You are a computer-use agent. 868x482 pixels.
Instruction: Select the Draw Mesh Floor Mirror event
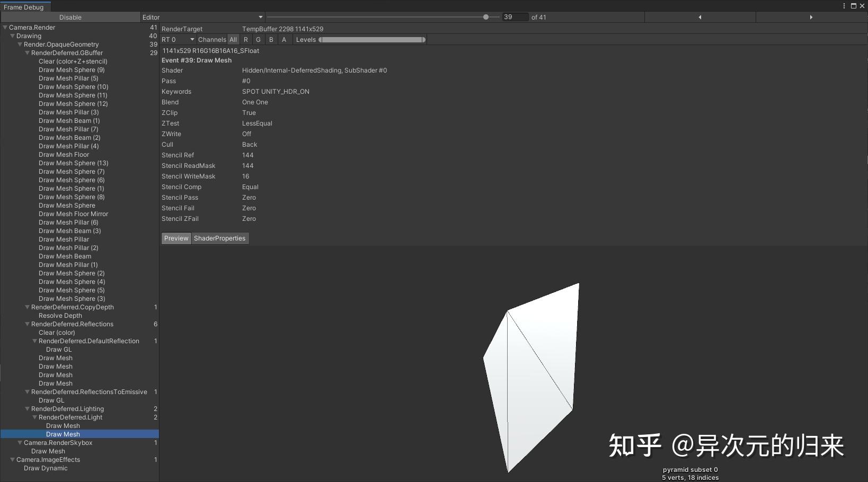click(74, 213)
